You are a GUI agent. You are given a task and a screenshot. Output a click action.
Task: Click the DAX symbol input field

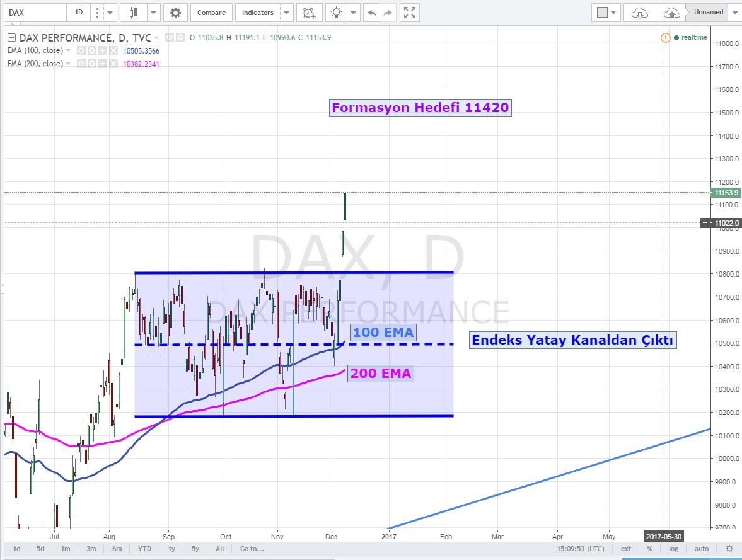coord(35,13)
